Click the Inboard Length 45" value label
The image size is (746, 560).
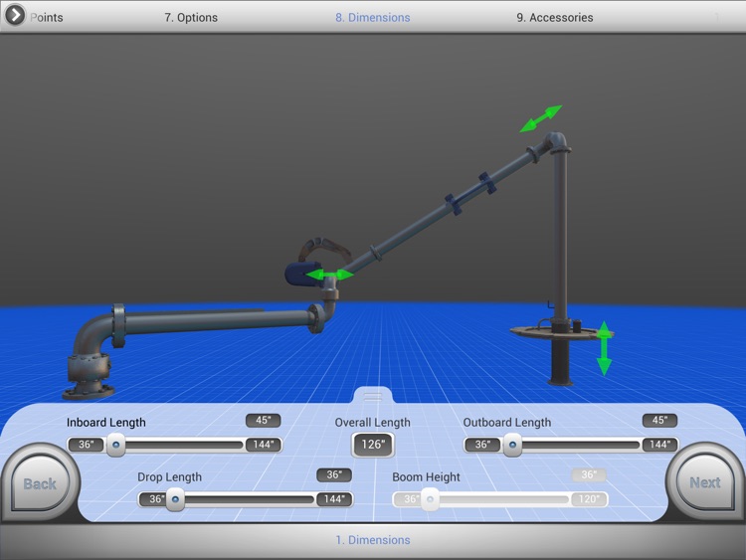pos(264,421)
